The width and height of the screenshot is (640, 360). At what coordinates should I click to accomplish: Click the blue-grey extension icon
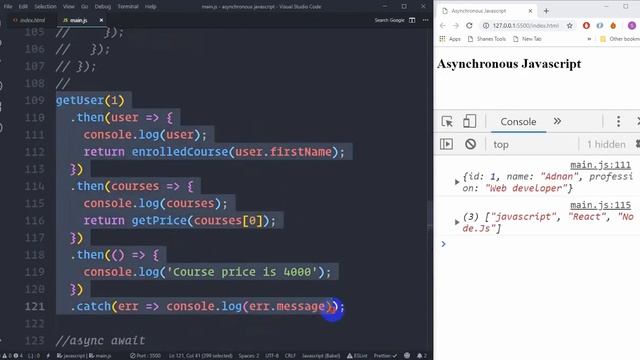point(600,25)
